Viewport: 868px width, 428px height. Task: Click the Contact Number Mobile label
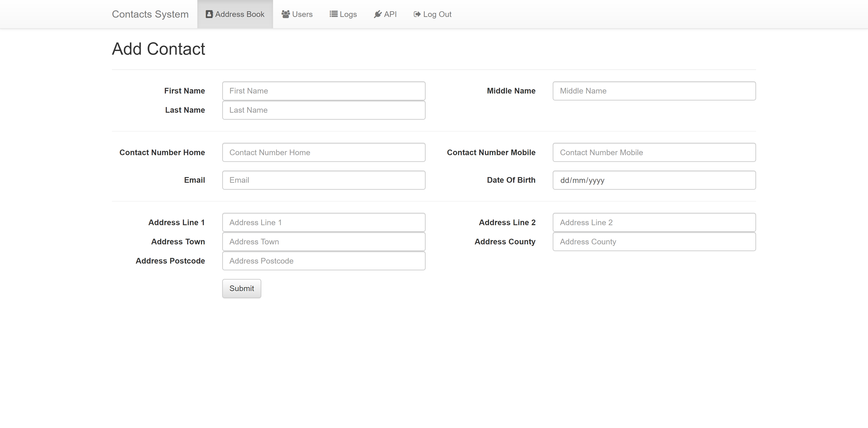pyautogui.click(x=491, y=152)
